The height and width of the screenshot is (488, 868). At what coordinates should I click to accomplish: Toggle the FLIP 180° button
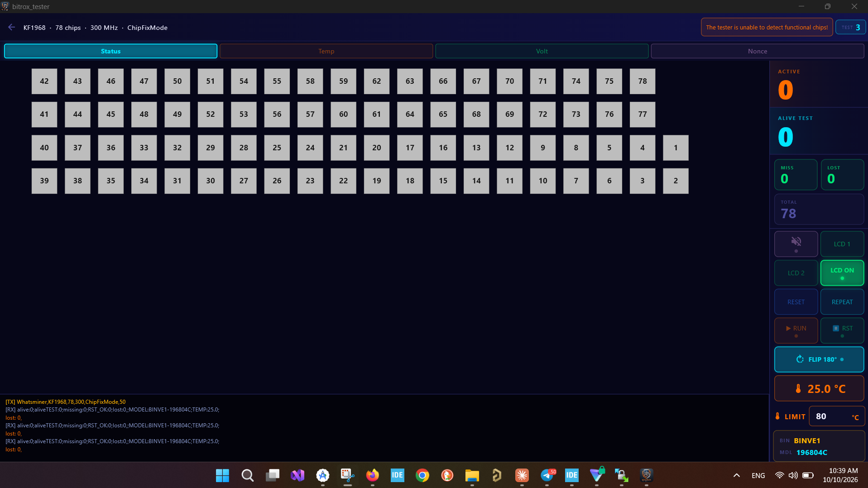click(819, 359)
